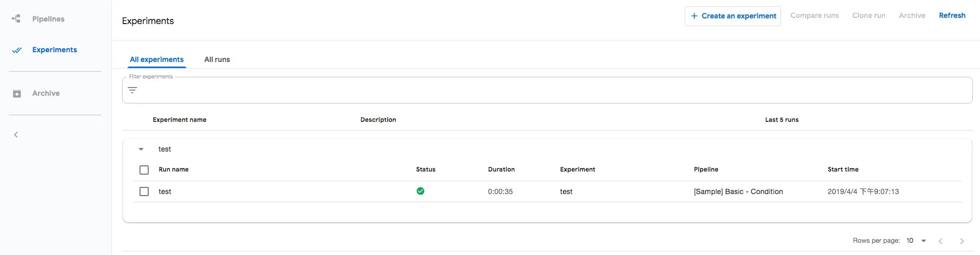Viewport: 980px width, 255px height.
Task: Select the All experiments tab
Action: tap(156, 59)
